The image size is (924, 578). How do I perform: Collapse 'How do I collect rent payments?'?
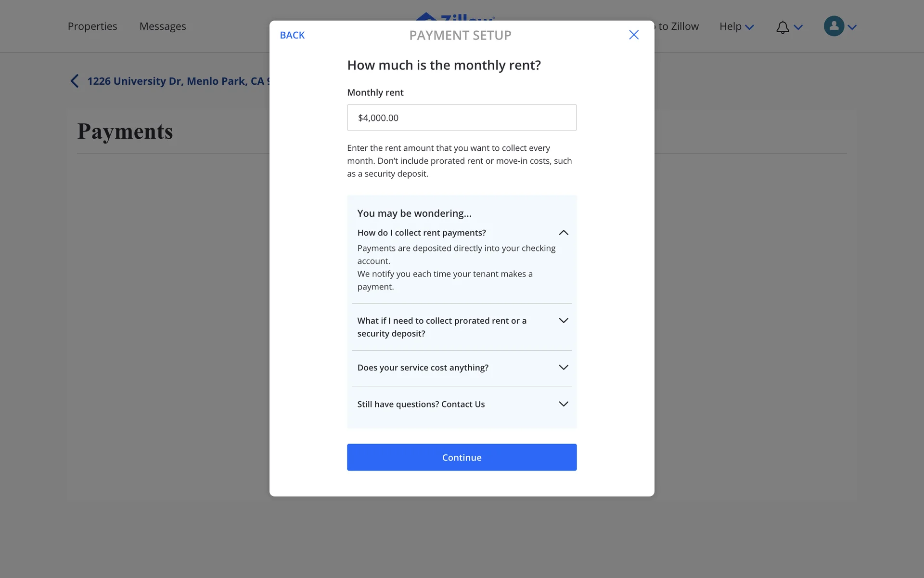click(564, 233)
